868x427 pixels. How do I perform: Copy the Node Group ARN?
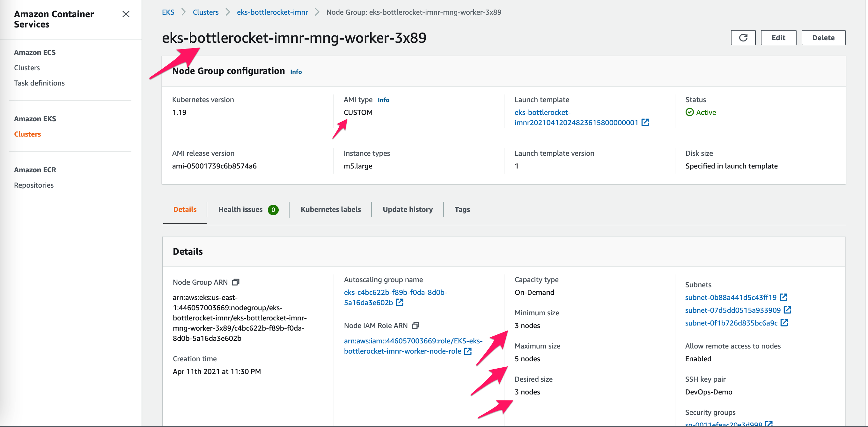click(x=236, y=282)
